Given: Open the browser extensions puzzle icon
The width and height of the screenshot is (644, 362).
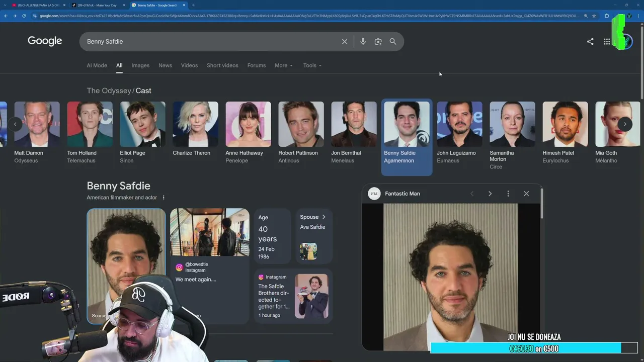Looking at the screenshot, I should pyautogui.click(x=606, y=16).
